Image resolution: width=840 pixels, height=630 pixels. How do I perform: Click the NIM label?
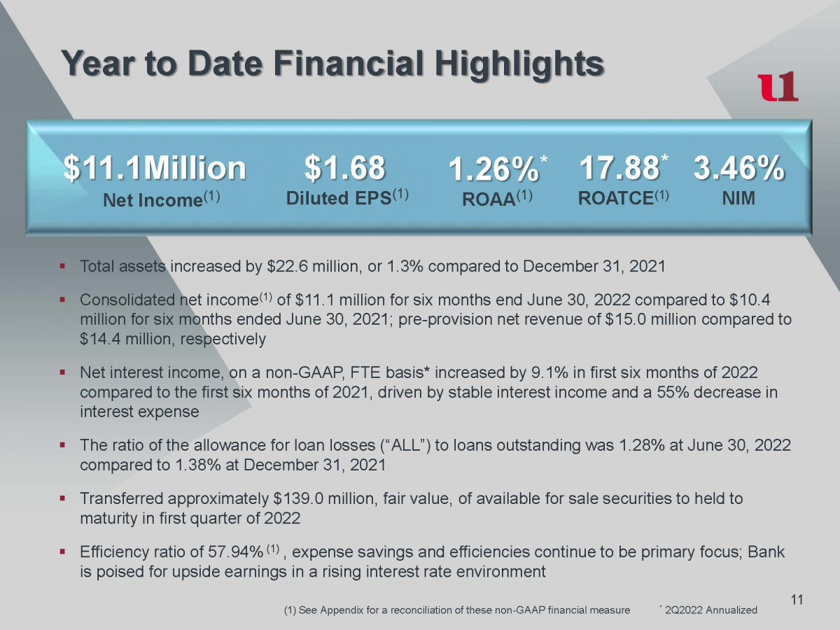point(738,198)
